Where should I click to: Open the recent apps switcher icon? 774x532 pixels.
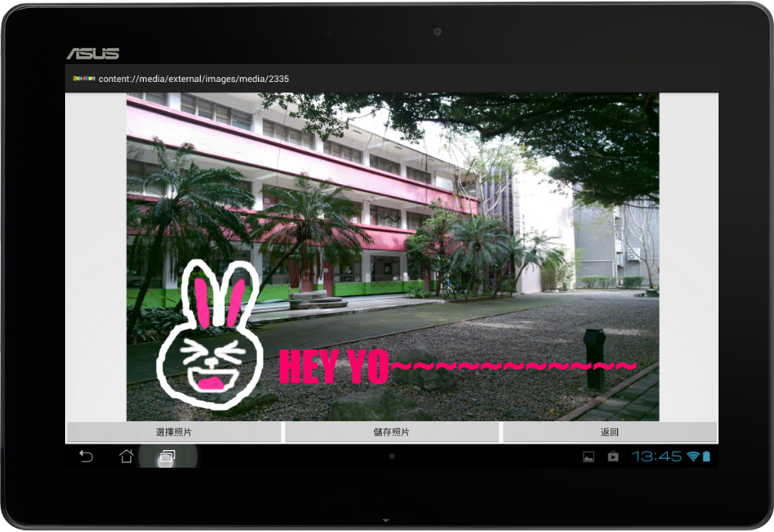pyautogui.click(x=166, y=456)
